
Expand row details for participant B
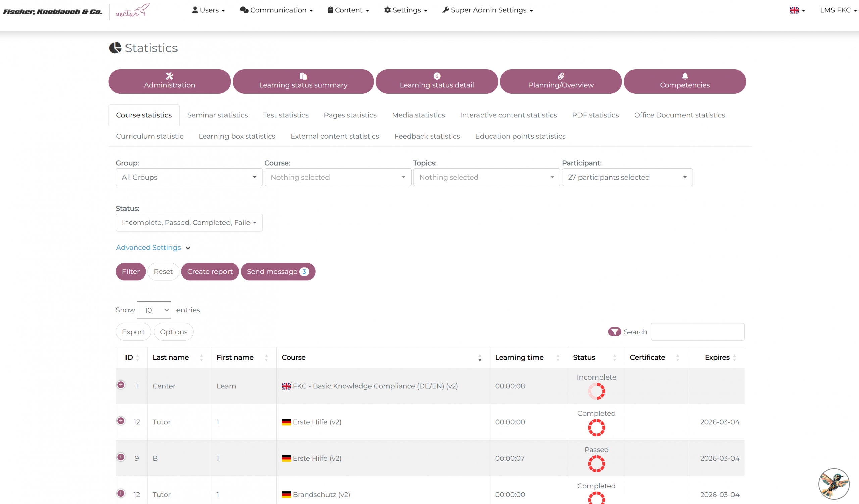pyautogui.click(x=121, y=457)
